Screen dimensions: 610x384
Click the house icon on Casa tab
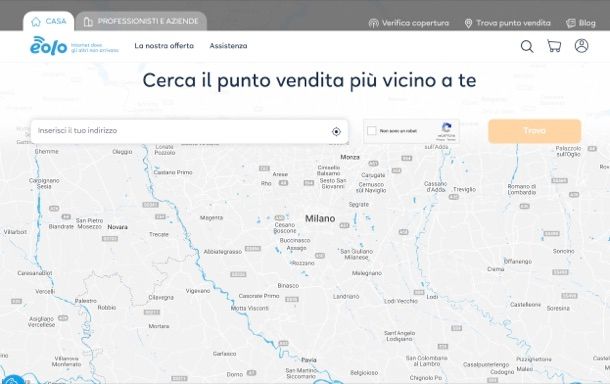point(36,21)
